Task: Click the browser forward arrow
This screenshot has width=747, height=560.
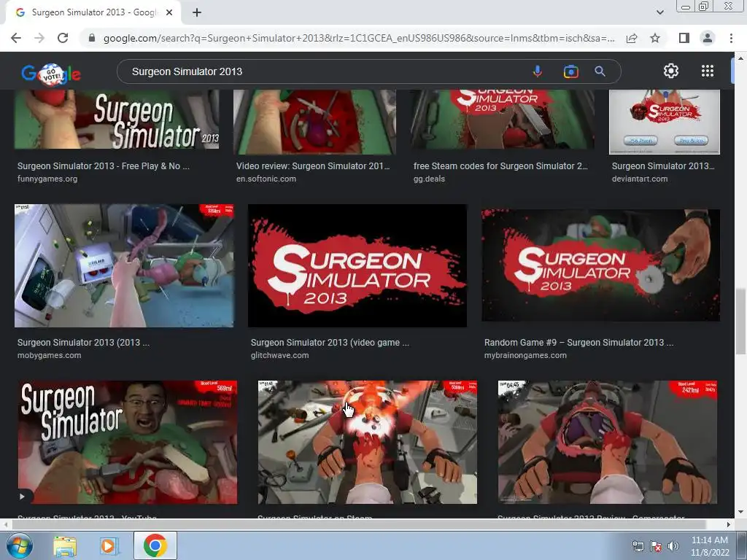Action: [39, 38]
